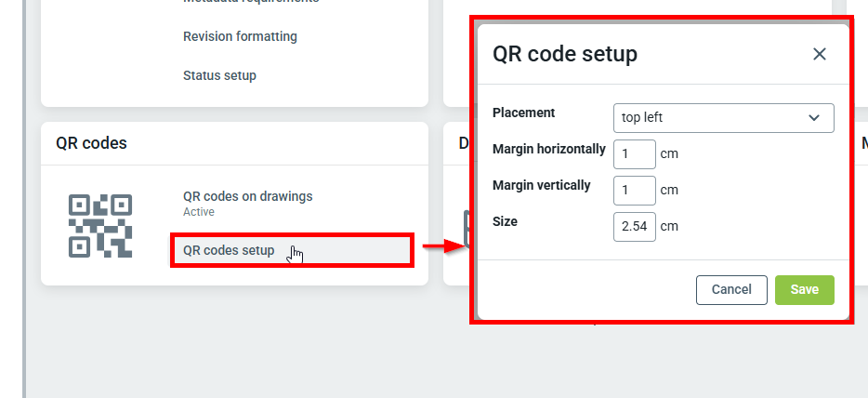Click the QR code setup dialog title
Viewport: 868px width, 398px height.
tap(565, 54)
